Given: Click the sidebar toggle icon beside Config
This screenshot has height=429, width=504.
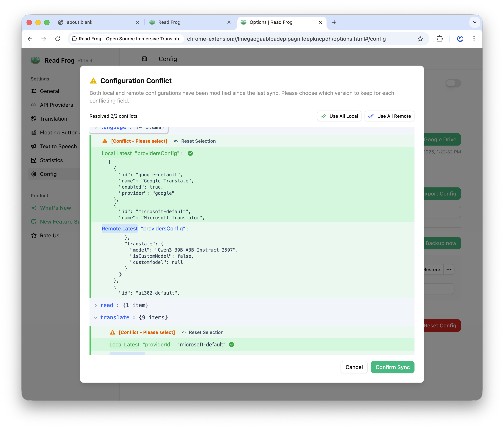Looking at the screenshot, I should tap(144, 59).
